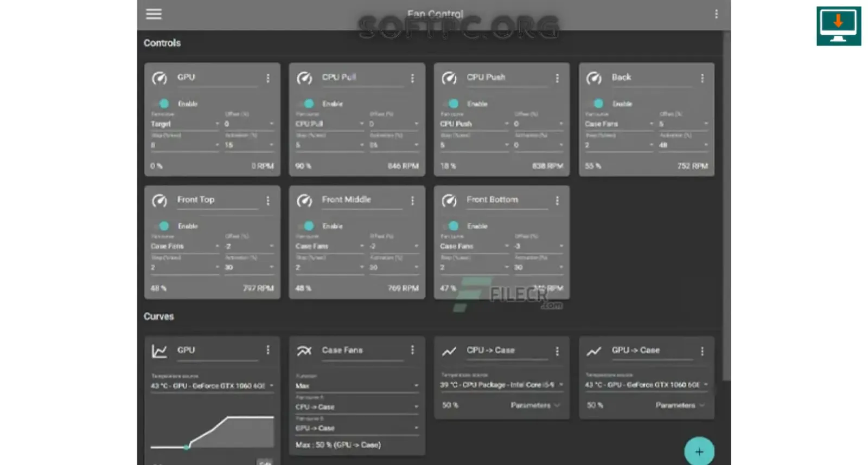Click the GPU curve graph icon
The height and width of the screenshot is (465, 868).
(x=159, y=351)
